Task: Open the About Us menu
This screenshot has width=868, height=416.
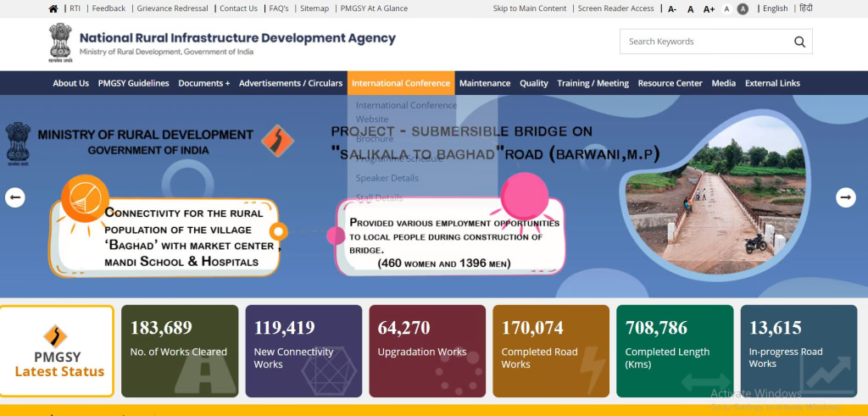Action: [71, 83]
